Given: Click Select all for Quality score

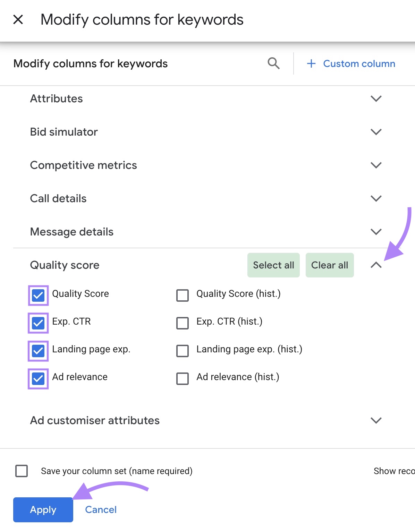Looking at the screenshot, I should 273,265.
